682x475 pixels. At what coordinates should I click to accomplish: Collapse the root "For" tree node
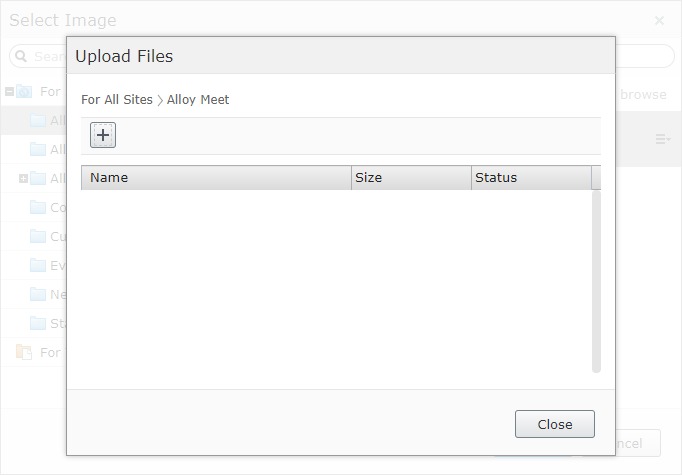[x=9, y=92]
